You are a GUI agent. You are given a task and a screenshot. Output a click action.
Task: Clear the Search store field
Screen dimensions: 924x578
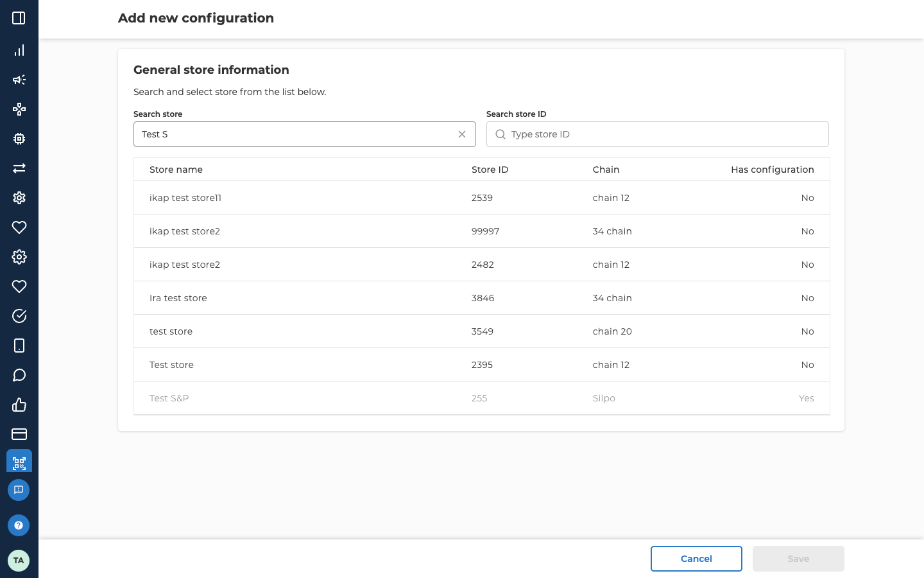coord(462,134)
